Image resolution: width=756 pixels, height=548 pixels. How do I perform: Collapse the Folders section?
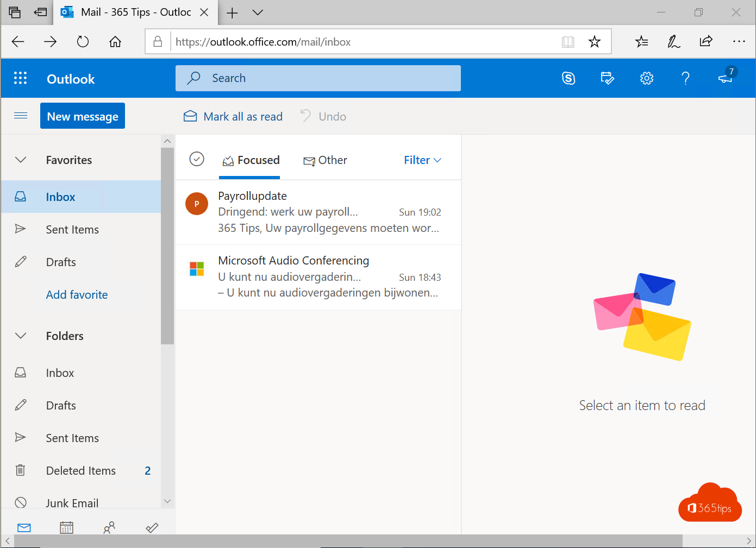21,336
